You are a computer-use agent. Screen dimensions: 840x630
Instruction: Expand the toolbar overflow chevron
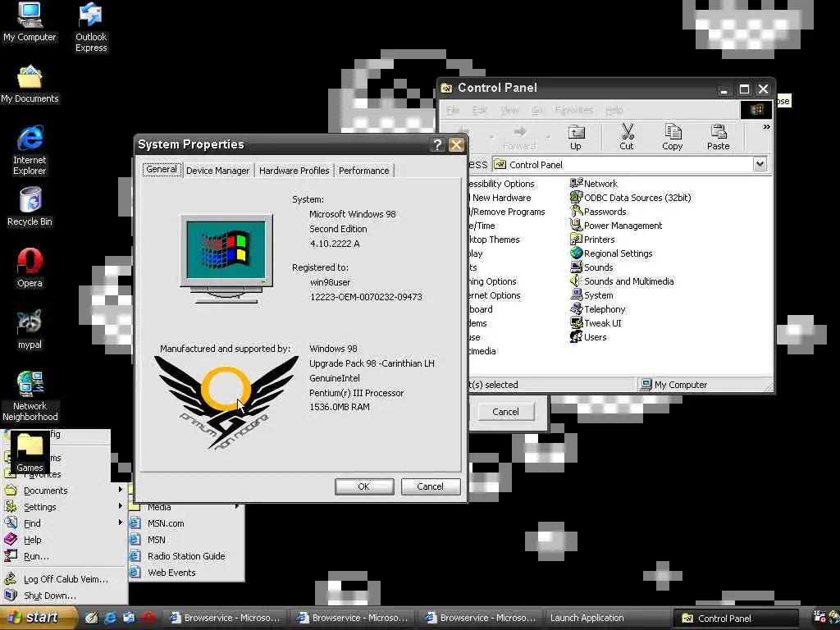[766, 127]
